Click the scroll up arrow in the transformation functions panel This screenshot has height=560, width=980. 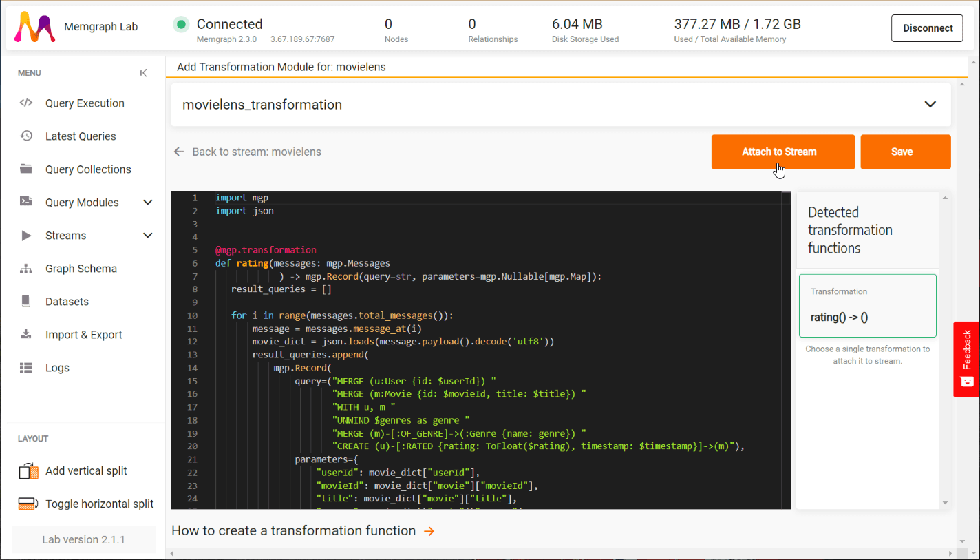pyautogui.click(x=945, y=198)
